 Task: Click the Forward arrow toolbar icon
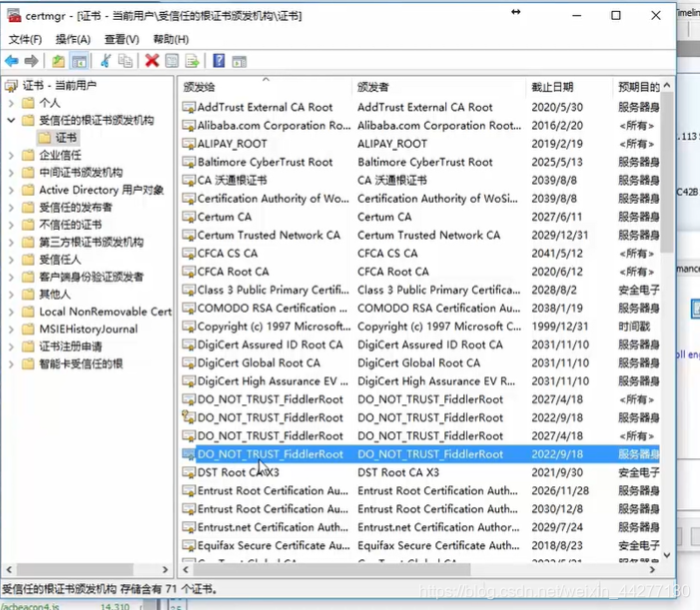[x=31, y=61]
